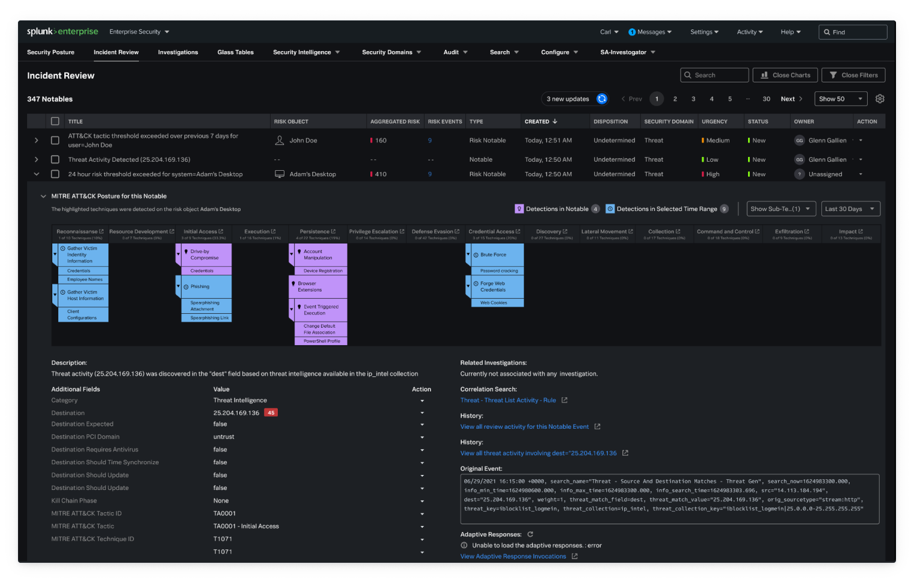Click the Close Charts chart icon
The image size is (914, 588).
766,75
